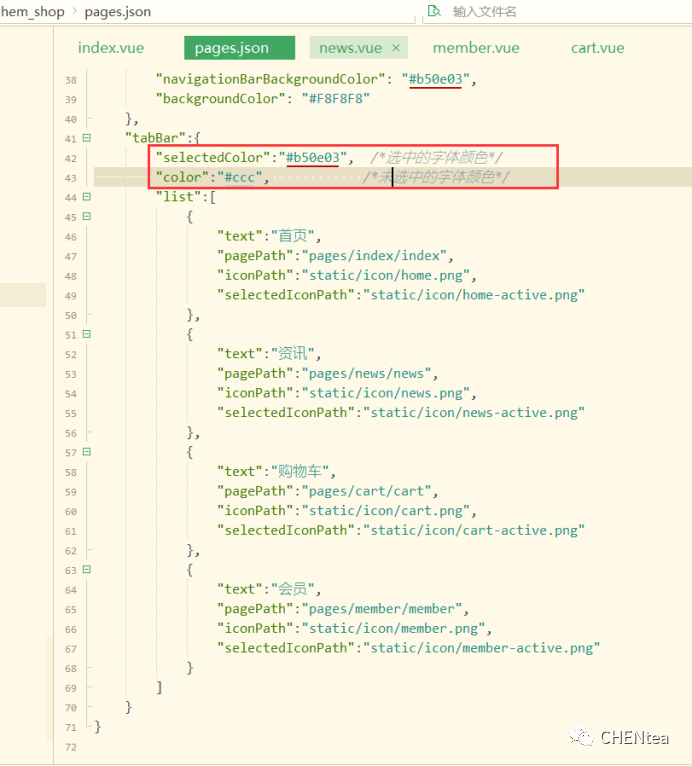Fold the 会员 item block at line 63
This screenshot has height=766, width=692.
click(87, 570)
